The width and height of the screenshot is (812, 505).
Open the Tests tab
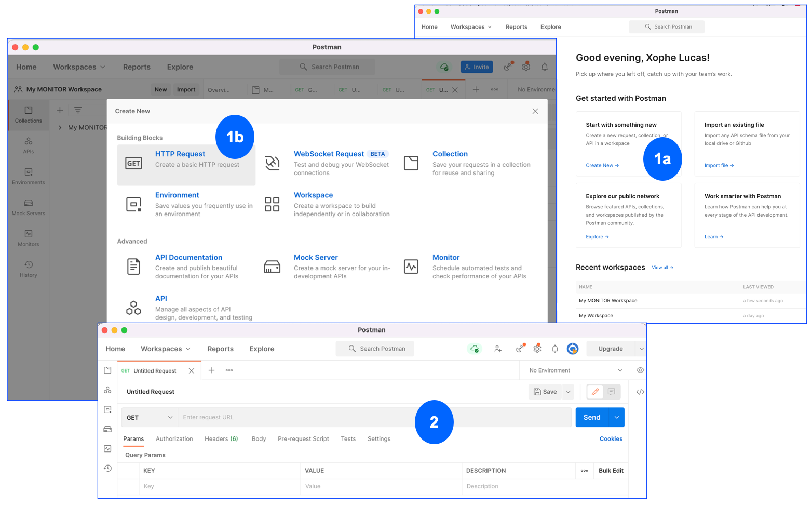[348, 439]
